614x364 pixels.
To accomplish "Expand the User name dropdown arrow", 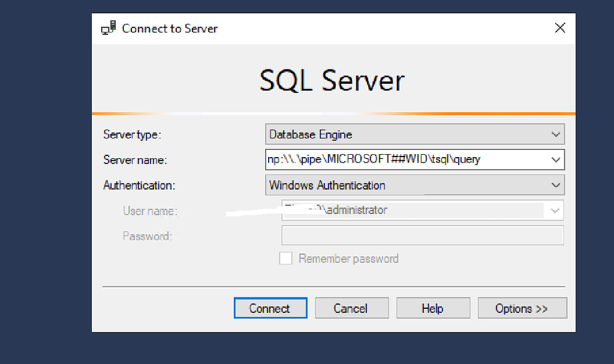I will [556, 210].
